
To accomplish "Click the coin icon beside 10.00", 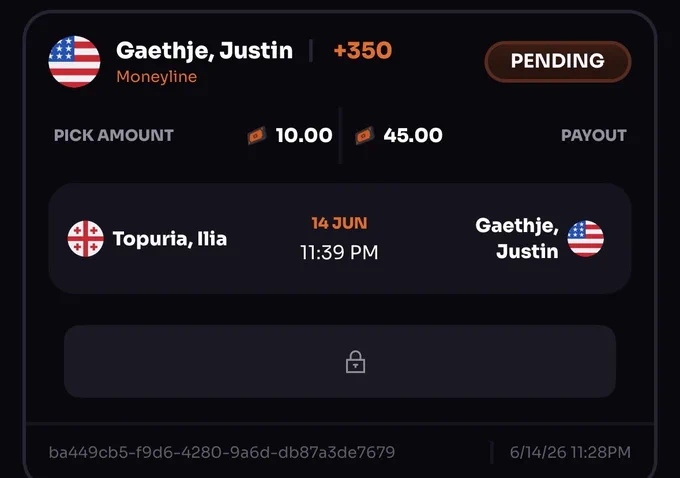I will click(x=257, y=135).
